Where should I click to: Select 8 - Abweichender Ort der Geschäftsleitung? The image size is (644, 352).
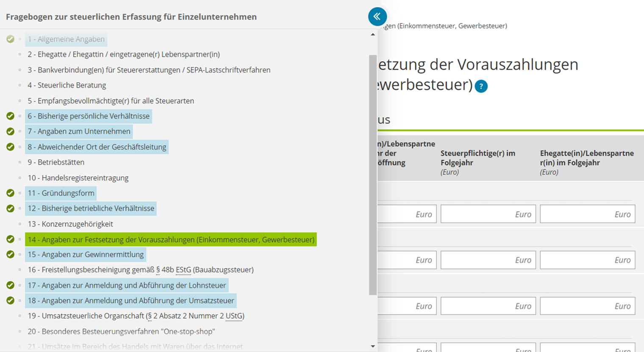97,147
